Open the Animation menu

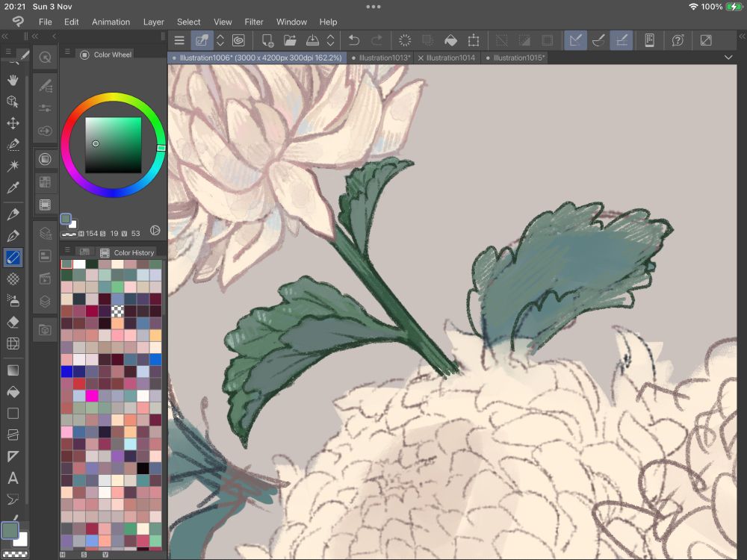click(x=111, y=22)
